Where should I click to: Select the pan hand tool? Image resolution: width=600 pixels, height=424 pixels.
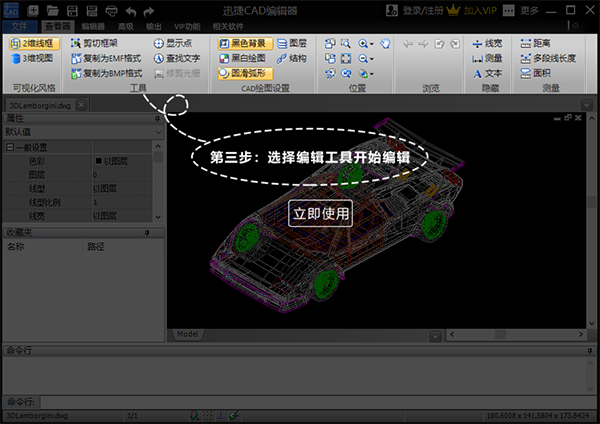click(x=385, y=43)
